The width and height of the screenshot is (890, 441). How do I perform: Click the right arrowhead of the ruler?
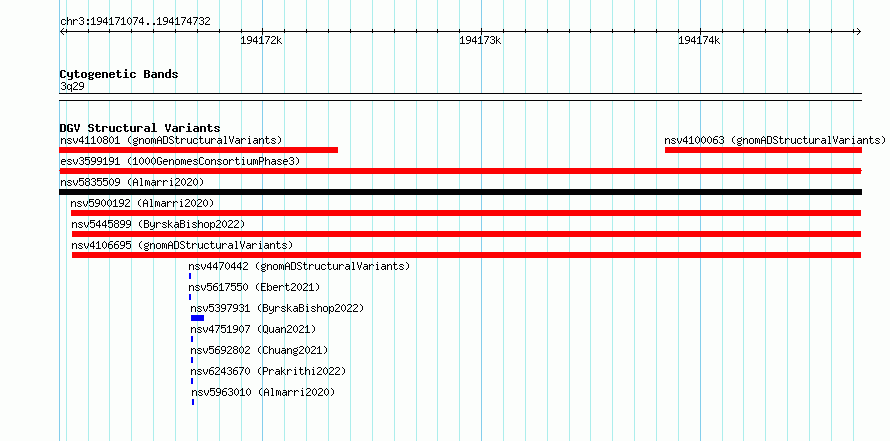click(x=859, y=31)
